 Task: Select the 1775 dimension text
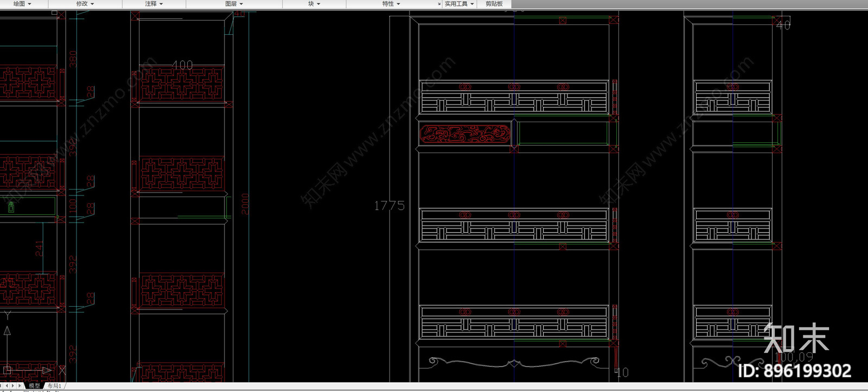tap(389, 206)
